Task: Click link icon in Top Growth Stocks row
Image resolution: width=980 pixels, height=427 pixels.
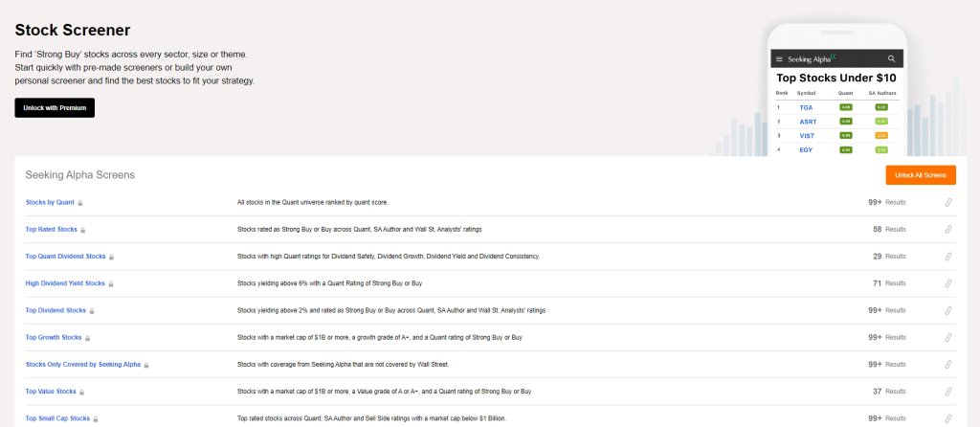Action: (x=947, y=338)
